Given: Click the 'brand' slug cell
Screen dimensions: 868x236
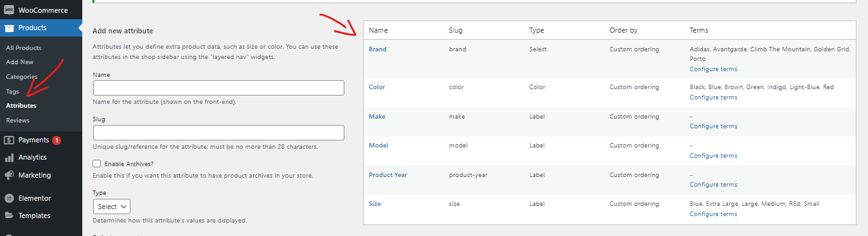Looking at the screenshot, I should pos(457,49).
